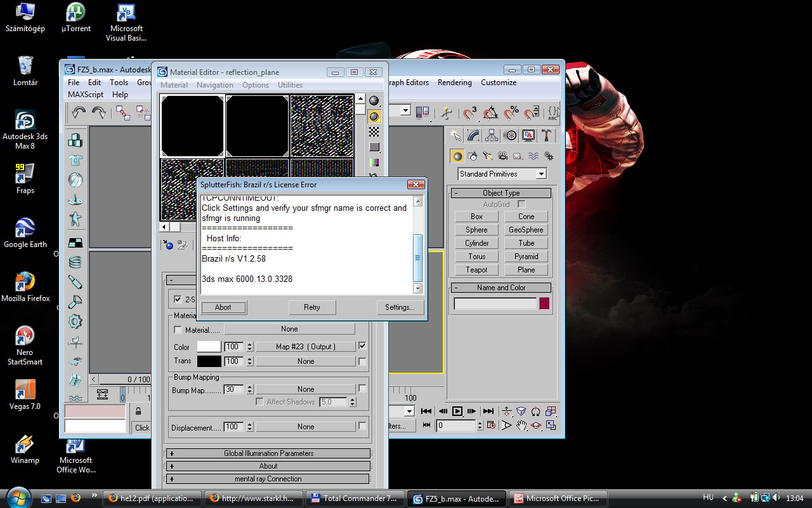812x508 pixels.
Task: Open the Standard Primitives dropdown
Action: 502,174
